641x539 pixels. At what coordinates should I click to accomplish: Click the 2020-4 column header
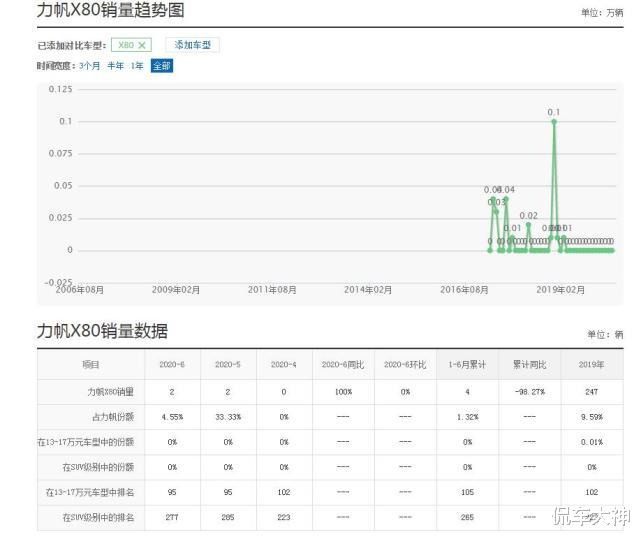[x=283, y=364]
